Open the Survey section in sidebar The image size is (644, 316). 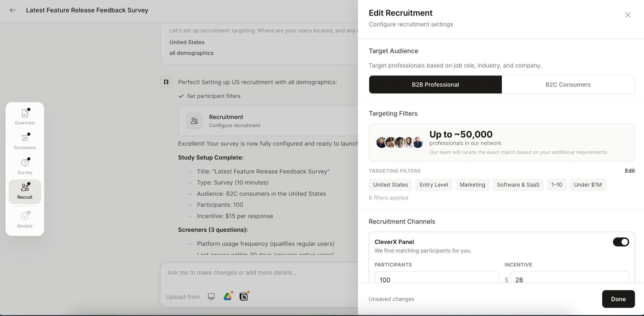point(25,166)
